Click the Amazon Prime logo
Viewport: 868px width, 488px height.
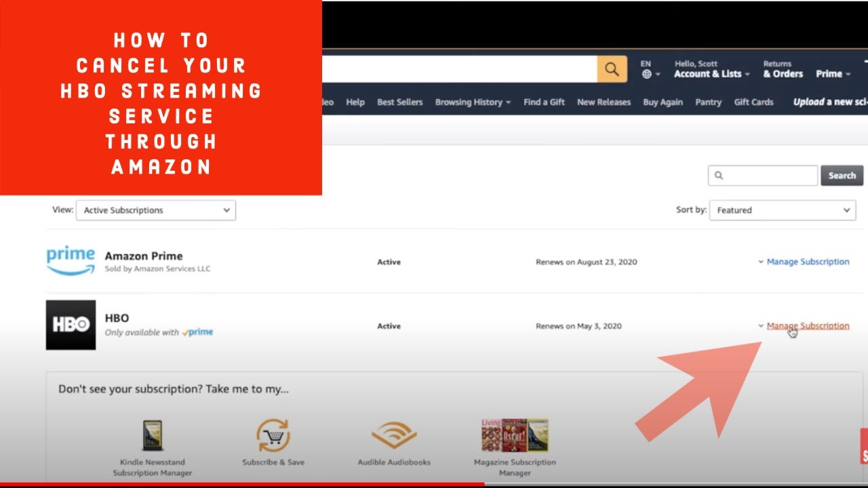(71, 261)
